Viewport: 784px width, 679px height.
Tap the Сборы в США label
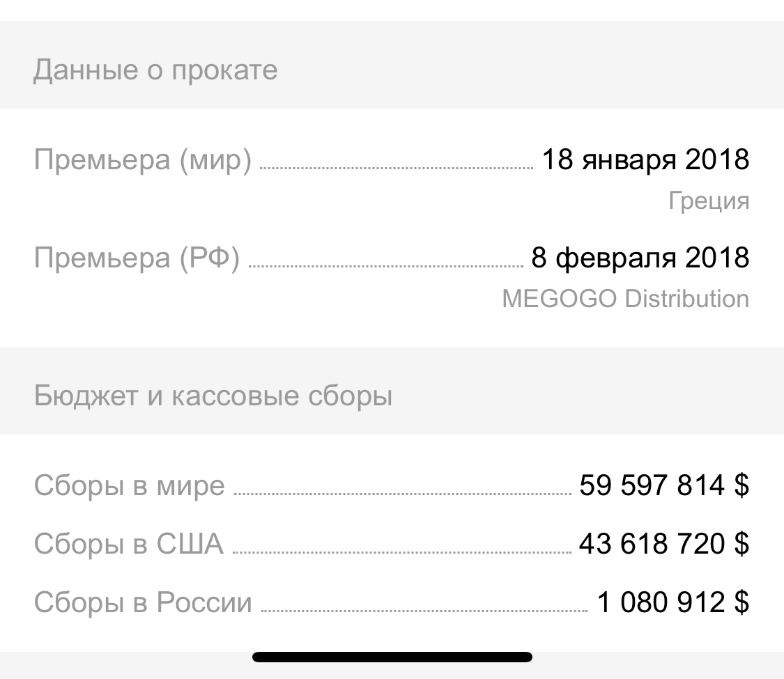(x=129, y=544)
